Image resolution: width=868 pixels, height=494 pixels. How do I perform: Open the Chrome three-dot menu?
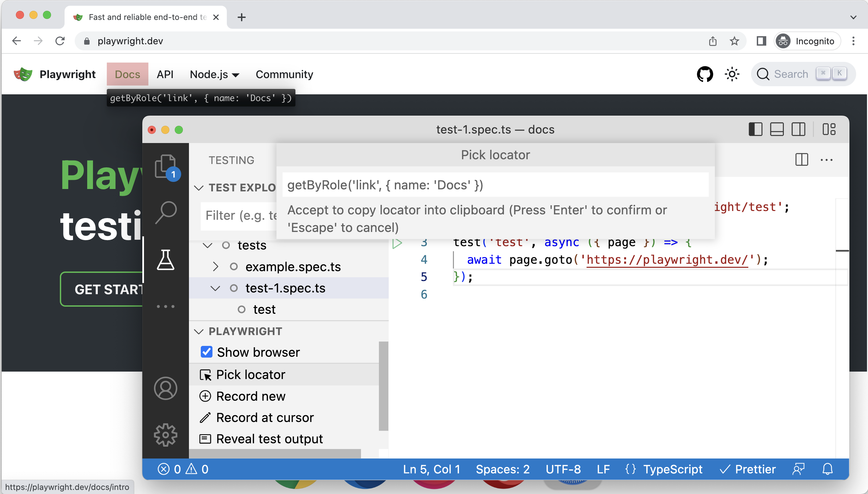[x=853, y=41]
